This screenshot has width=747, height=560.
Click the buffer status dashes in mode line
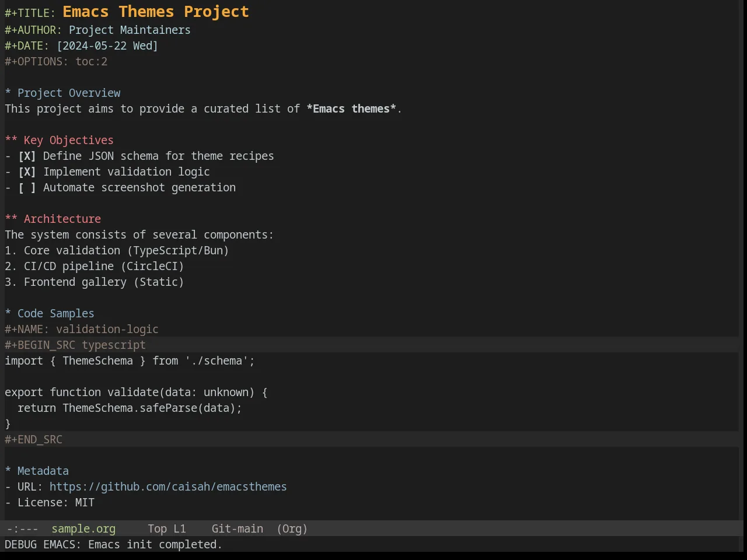click(22, 529)
